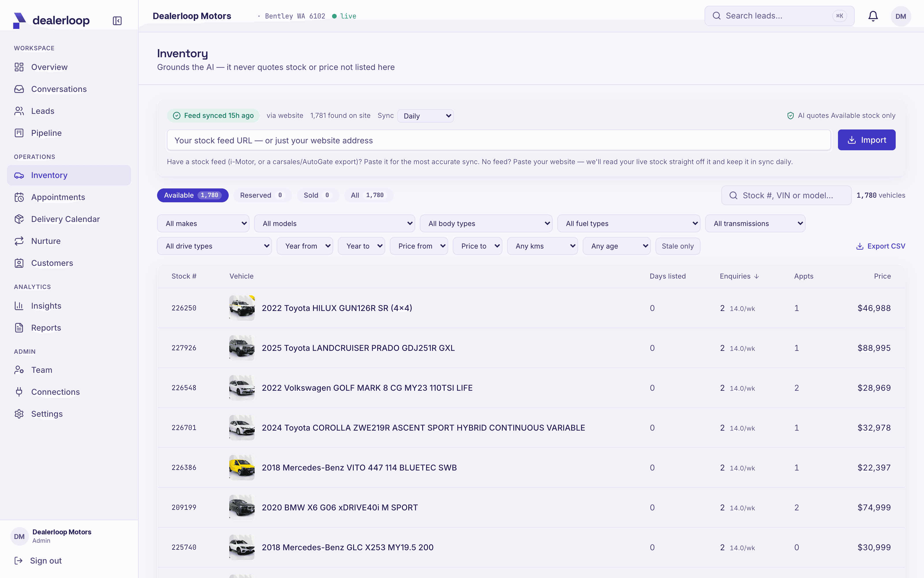The height and width of the screenshot is (578, 924).
Task: Select the Available stock tab
Action: (x=192, y=195)
